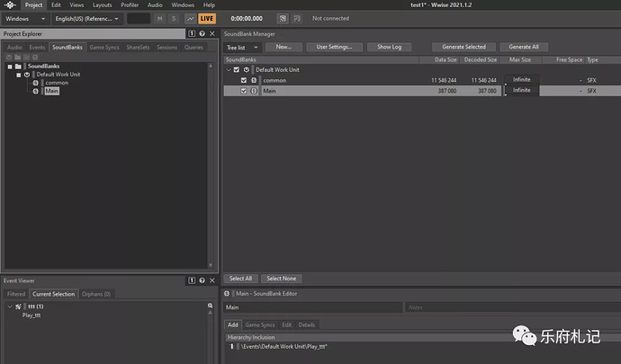Click the Notes input field

(x=512, y=307)
